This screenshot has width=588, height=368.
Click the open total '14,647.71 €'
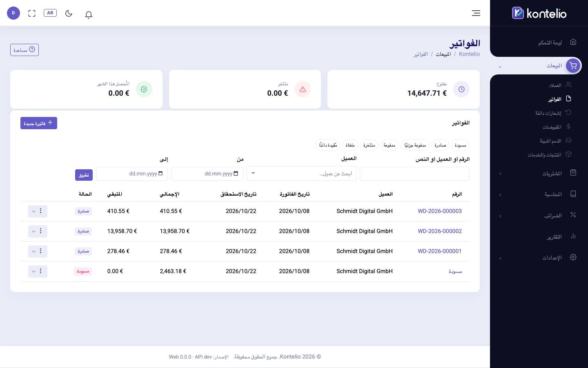[x=427, y=93]
